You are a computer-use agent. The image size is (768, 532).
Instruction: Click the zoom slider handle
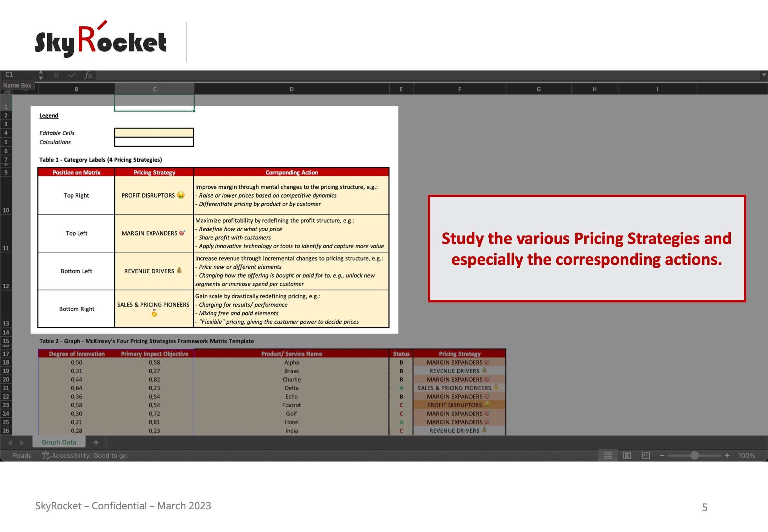pyautogui.click(x=695, y=455)
